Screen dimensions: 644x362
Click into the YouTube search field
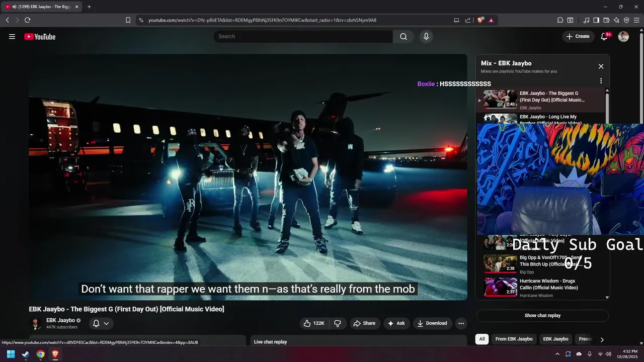(x=303, y=36)
